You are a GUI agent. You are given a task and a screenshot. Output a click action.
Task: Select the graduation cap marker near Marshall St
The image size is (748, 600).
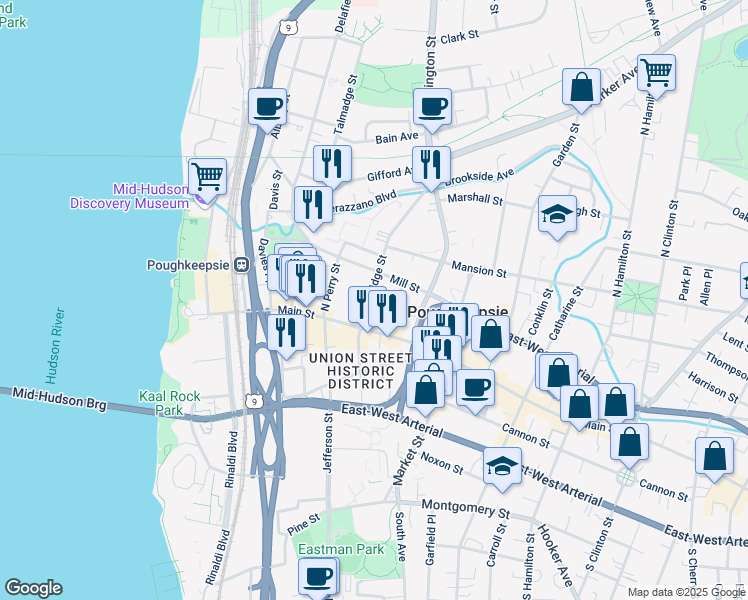click(x=557, y=215)
